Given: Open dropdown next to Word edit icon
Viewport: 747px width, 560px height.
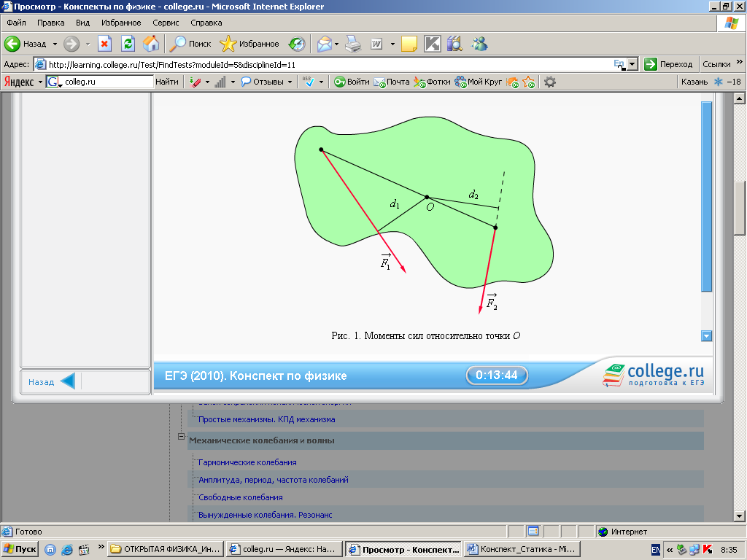Looking at the screenshot, I should (392, 44).
